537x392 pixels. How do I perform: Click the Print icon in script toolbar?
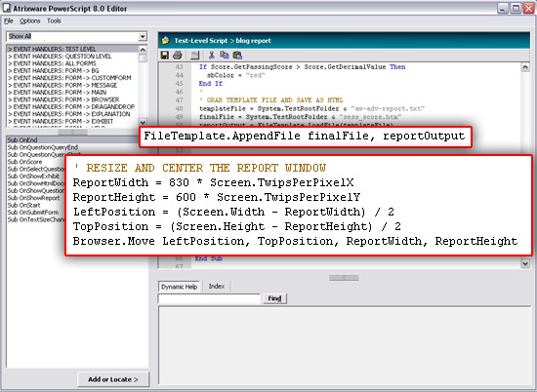[177, 55]
